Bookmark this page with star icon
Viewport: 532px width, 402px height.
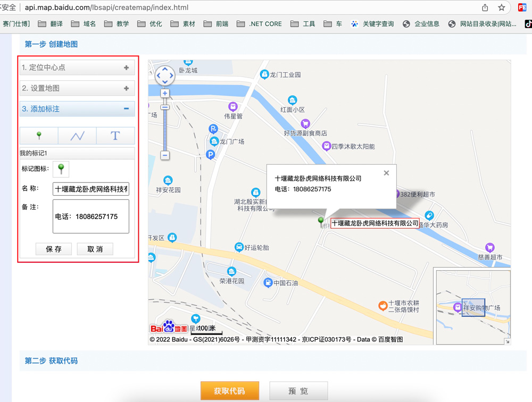click(x=502, y=7)
